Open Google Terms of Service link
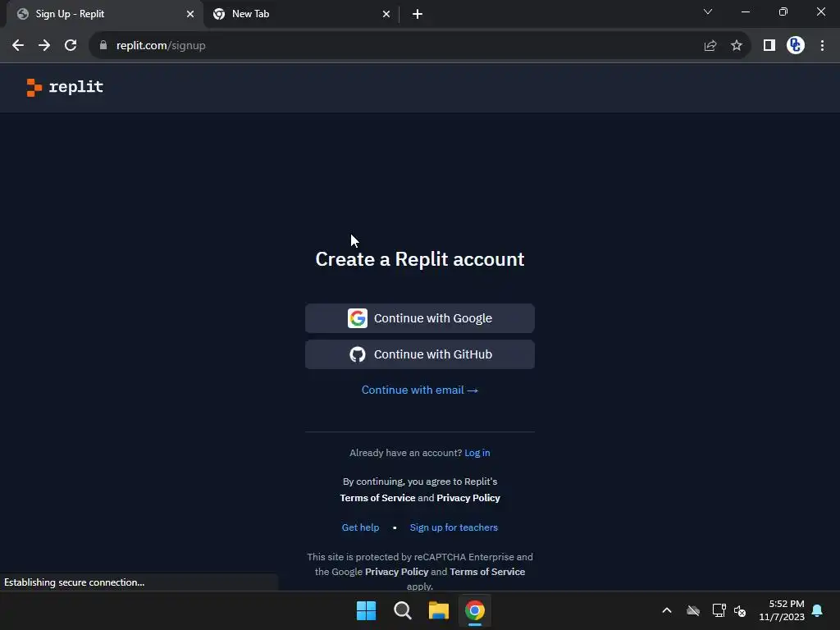This screenshot has width=840, height=630. coord(487,572)
